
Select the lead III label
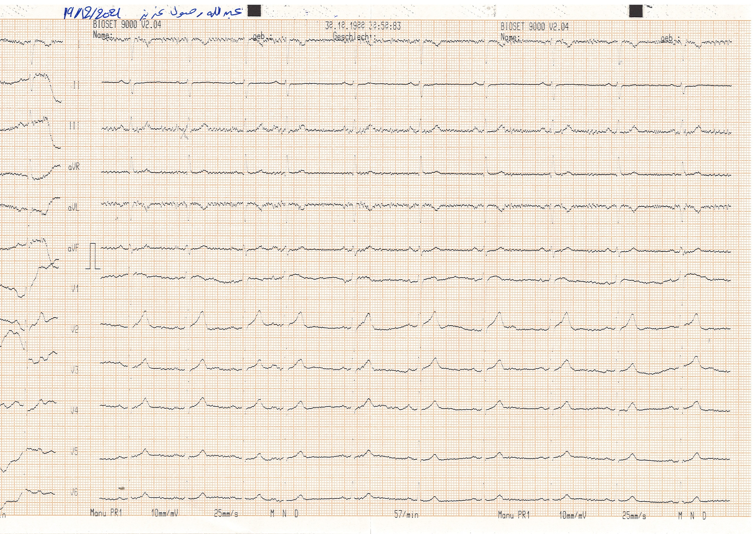click(x=74, y=126)
